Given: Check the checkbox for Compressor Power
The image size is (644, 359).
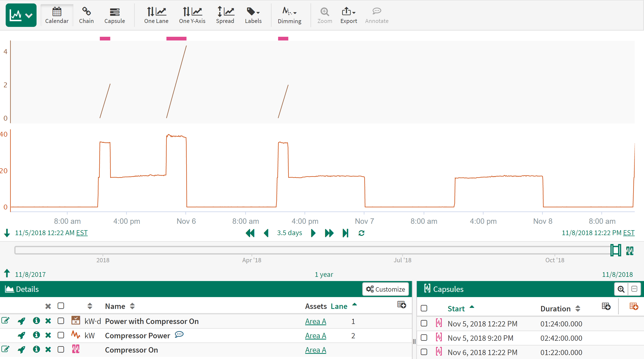Looking at the screenshot, I should click(x=61, y=335).
